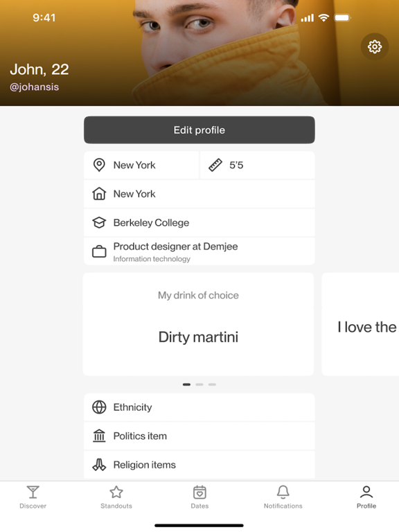Click the location pin icon
399x532 pixels.
[99, 166]
